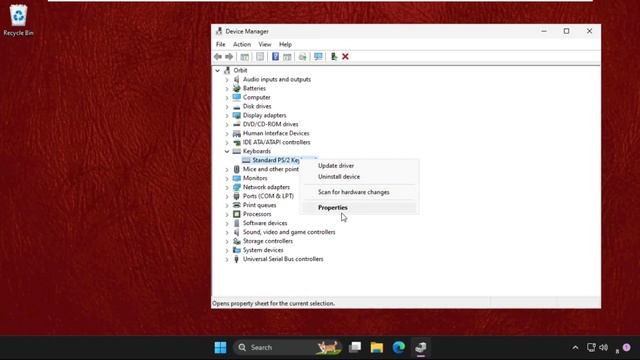The image size is (640, 360).
Task: Select the Universal Serial Bus controllers icon
Action: 236,259
